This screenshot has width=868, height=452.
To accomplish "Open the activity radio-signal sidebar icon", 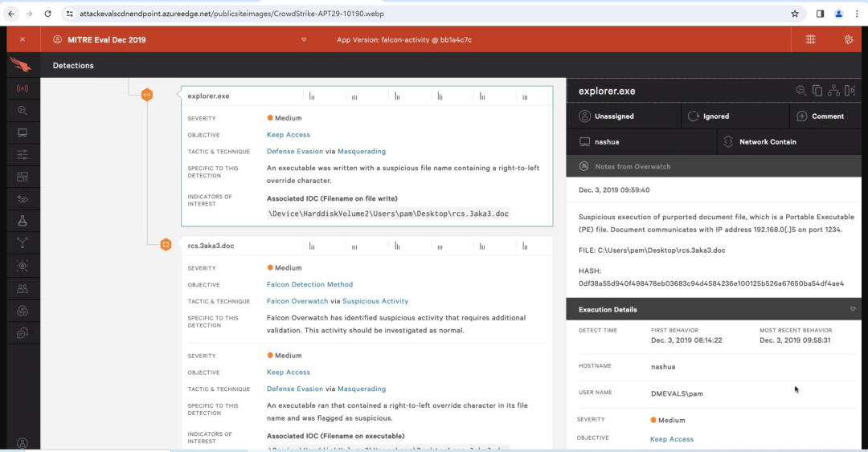I will [23, 88].
